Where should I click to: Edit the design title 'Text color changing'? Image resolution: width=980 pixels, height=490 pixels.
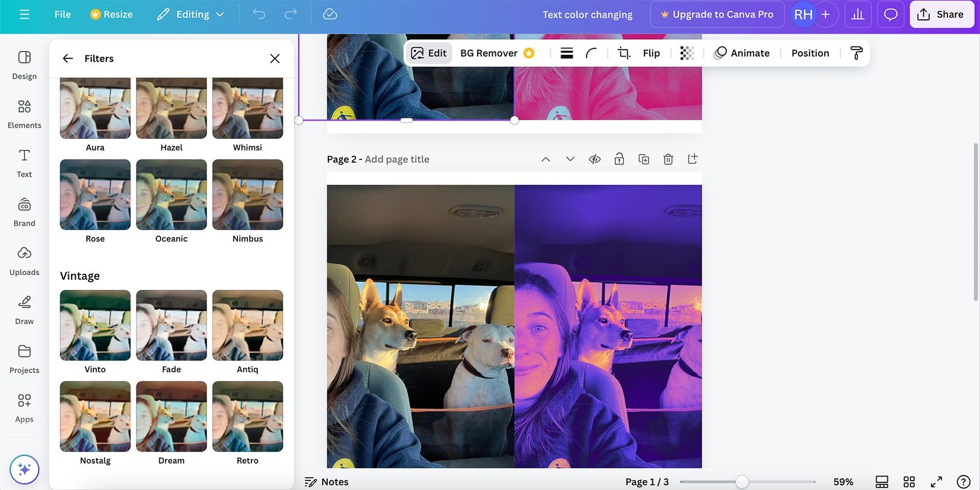point(587,15)
